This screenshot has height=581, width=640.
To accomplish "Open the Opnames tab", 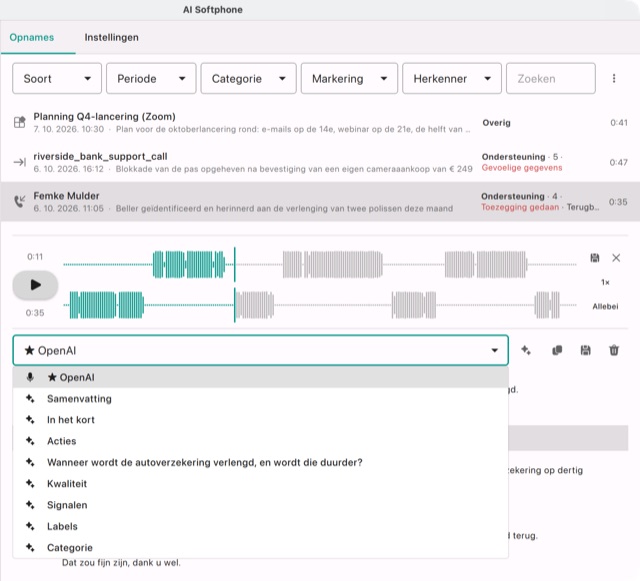I will pos(32,38).
